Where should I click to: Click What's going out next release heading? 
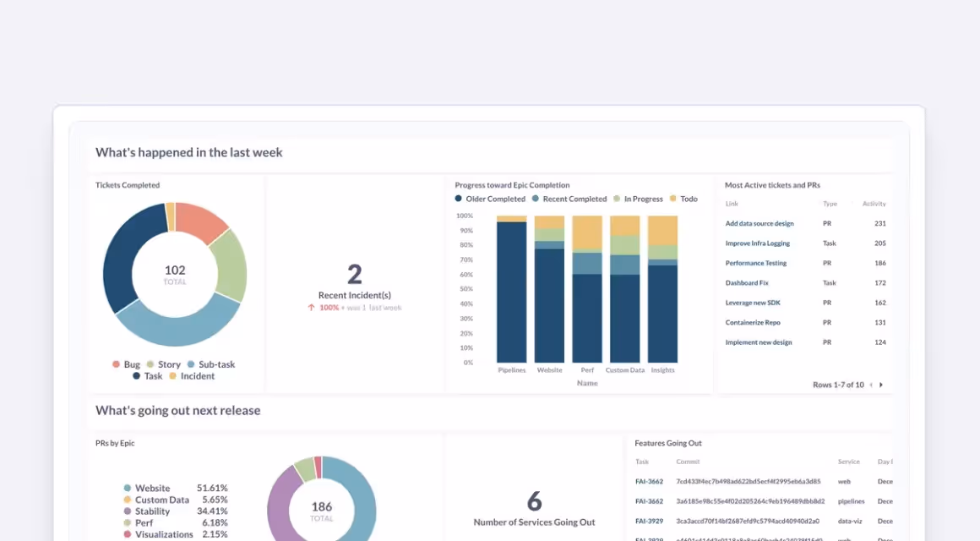tap(178, 411)
